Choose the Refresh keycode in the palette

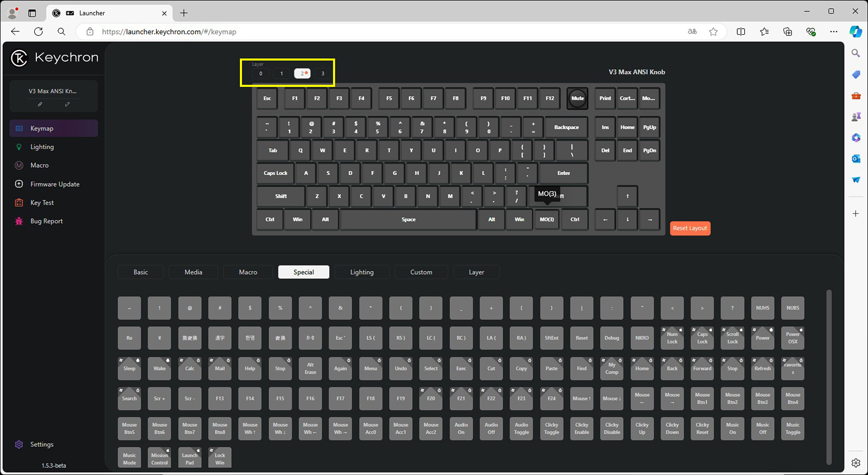coord(763,368)
